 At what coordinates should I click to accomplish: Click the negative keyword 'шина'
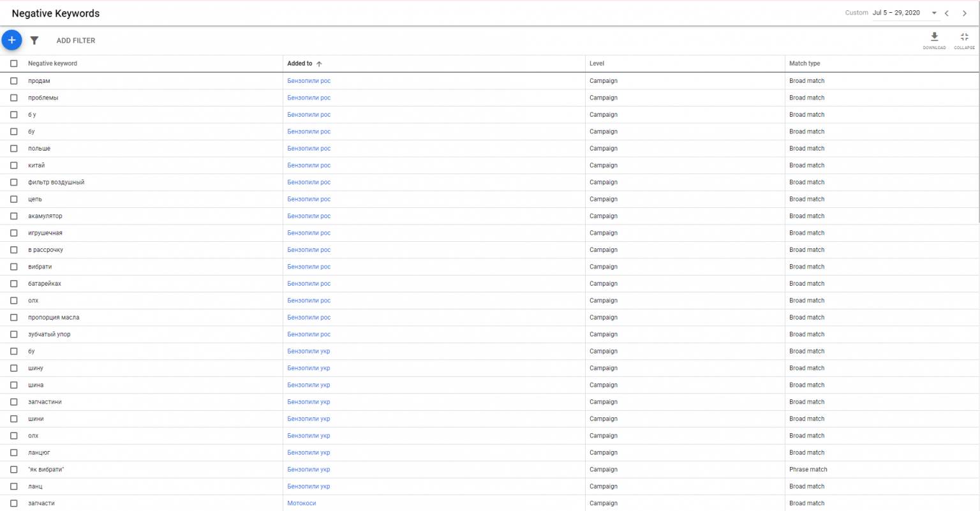click(36, 385)
